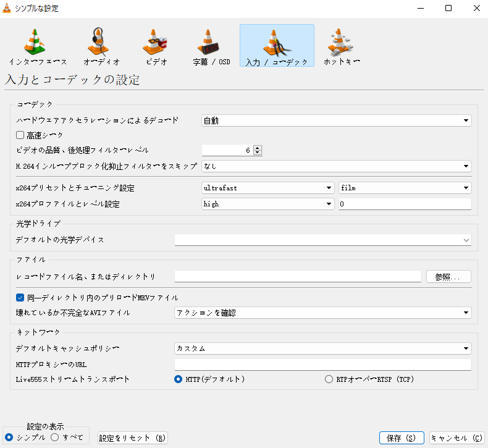
Task: Uncheck 同一ディレクトリ内のプリロードMKVファイル
Action: [x=20, y=297]
